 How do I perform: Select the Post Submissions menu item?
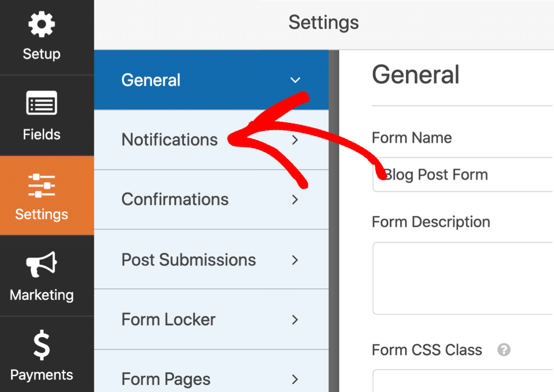189,260
